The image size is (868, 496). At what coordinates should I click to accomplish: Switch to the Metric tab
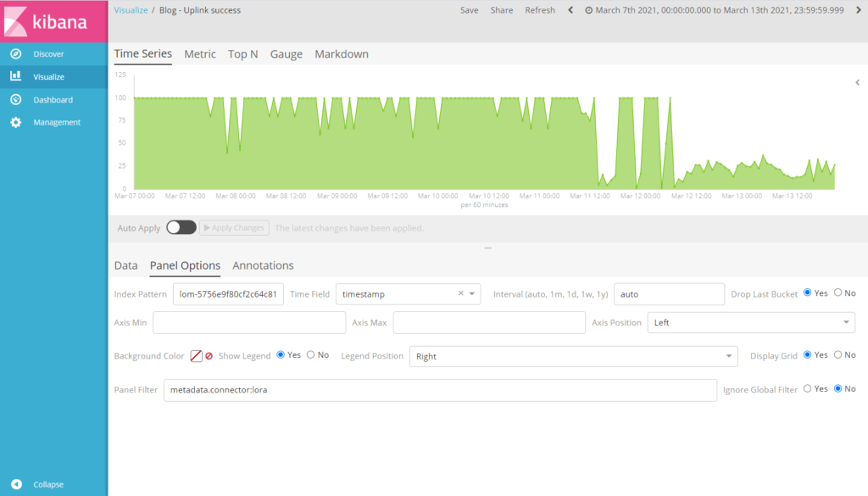point(200,53)
